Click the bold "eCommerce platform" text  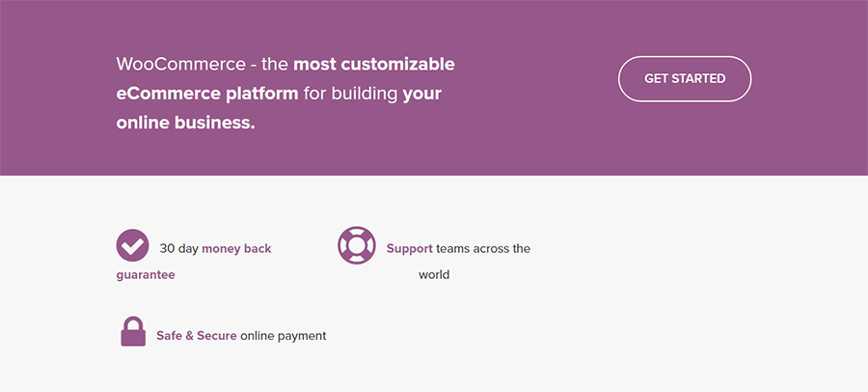point(207,94)
